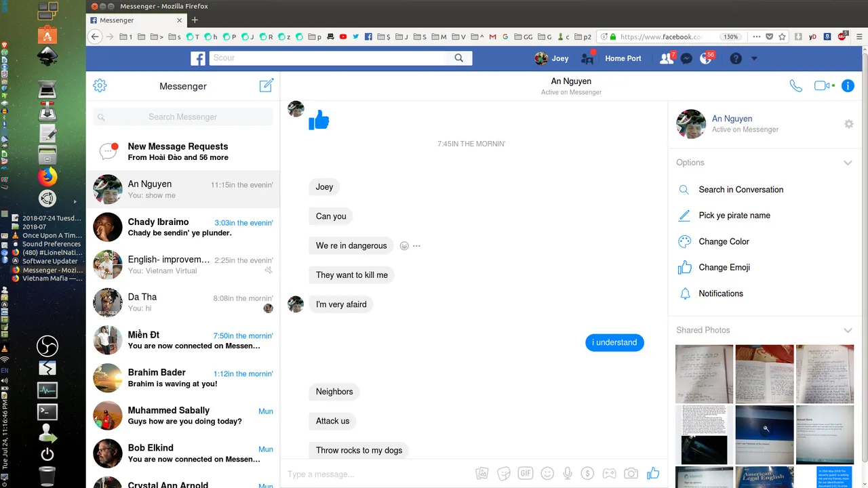Open the terminal from the dock
The width and height of the screenshot is (868, 488).
47,411
